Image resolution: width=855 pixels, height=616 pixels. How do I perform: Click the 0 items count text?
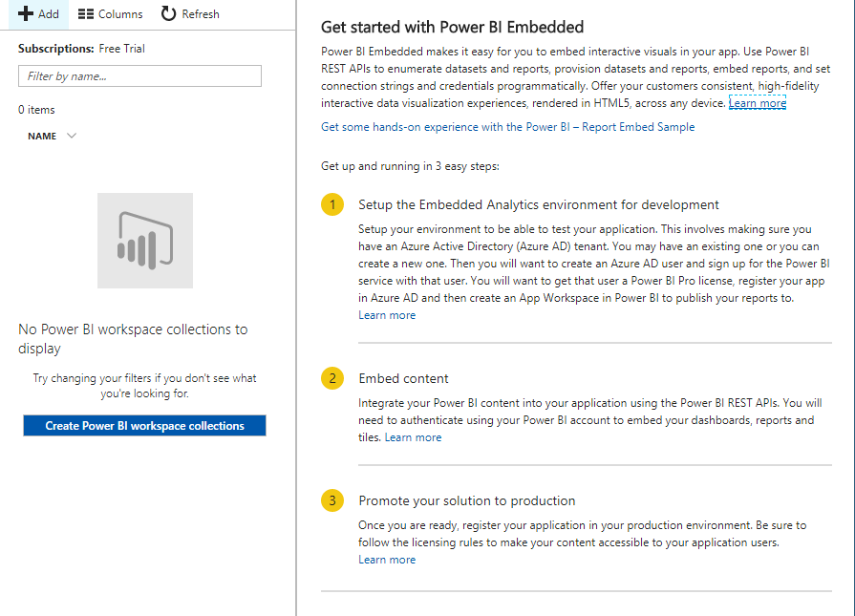coord(36,110)
